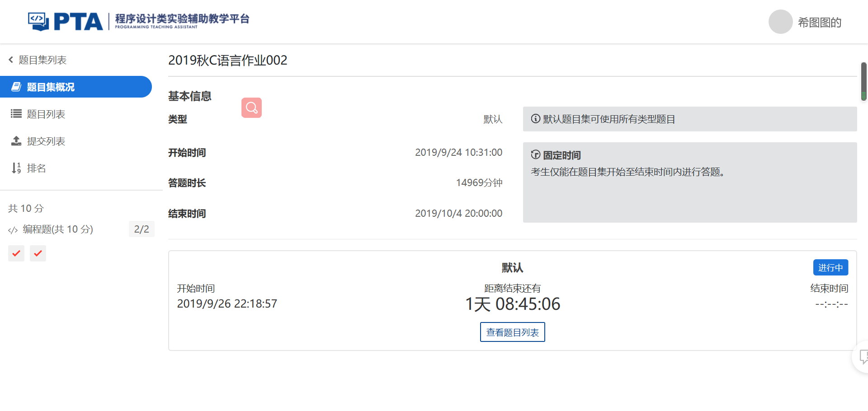868x411 pixels.
Task: Open the 排名 sidebar menu item
Action: click(x=36, y=168)
